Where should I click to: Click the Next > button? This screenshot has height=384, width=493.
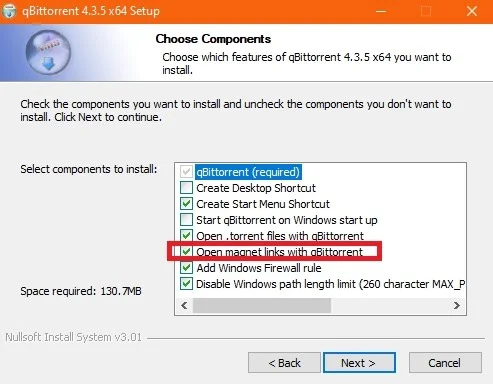[359, 363]
